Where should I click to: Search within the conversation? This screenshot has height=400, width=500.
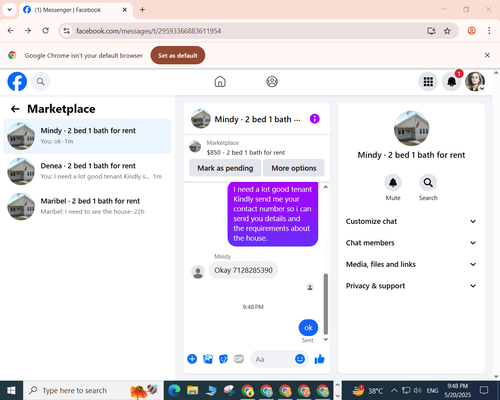click(428, 183)
